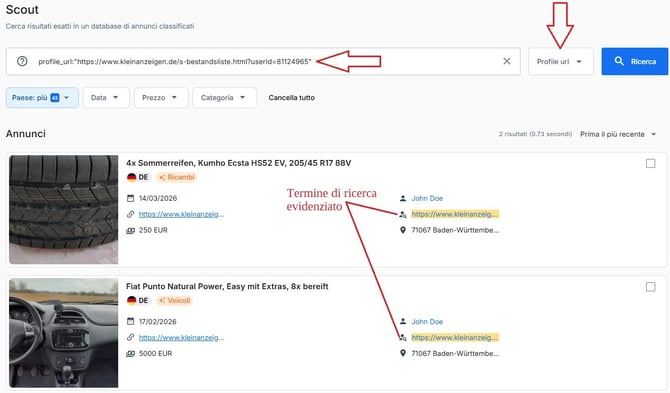
Task: Open highlighted profile URL in tire listing
Action: 455,214
